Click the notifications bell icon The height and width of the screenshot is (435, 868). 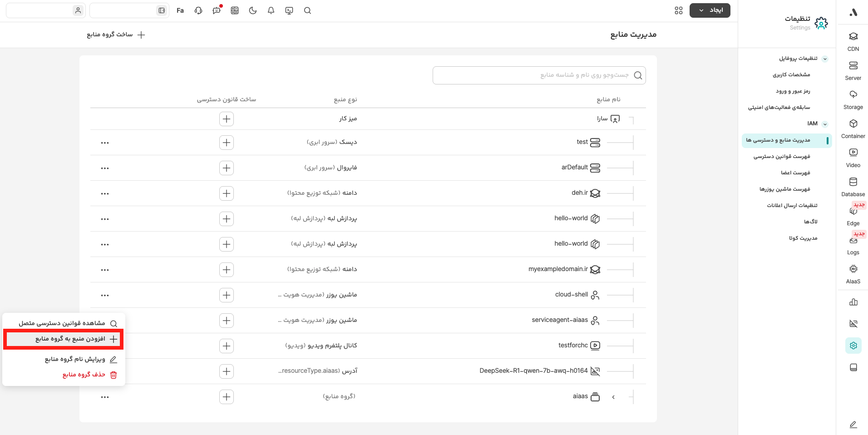point(271,10)
